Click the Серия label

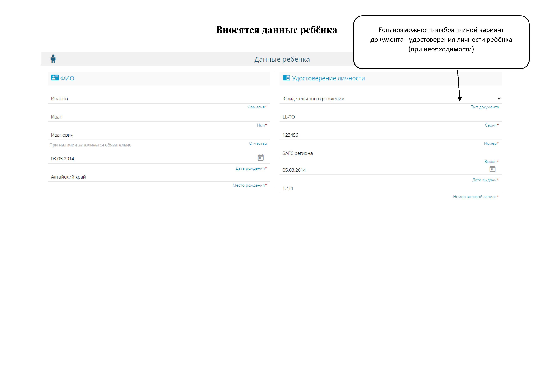pyautogui.click(x=492, y=125)
